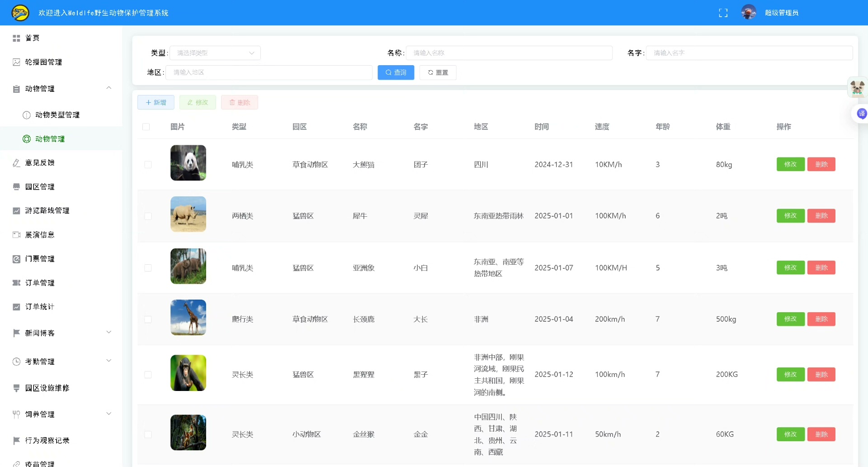Open 门票管理 ticket management
868x467 pixels.
pyautogui.click(x=40, y=259)
